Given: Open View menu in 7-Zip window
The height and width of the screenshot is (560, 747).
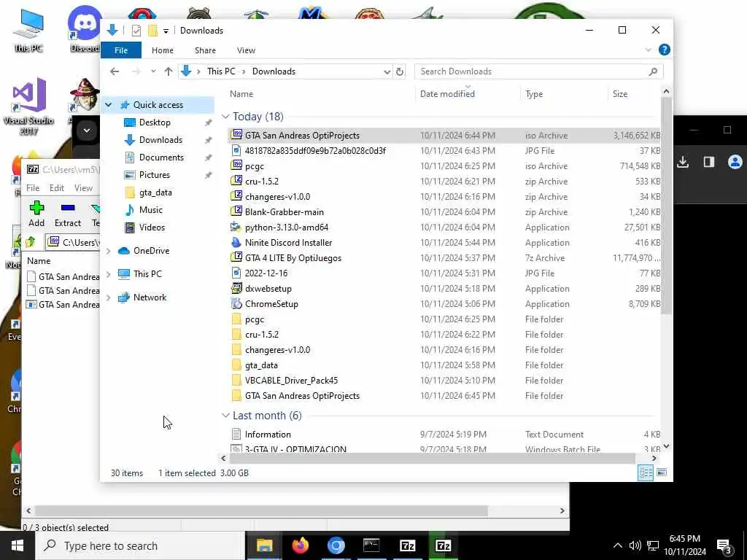Looking at the screenshot, I should [83, 188].
